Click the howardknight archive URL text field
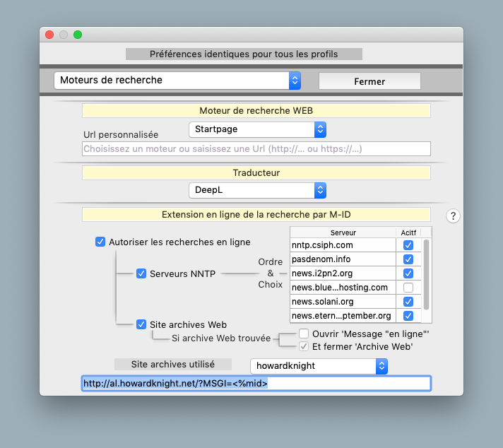Viewport: 503px width, 448px height. click(x=256, y=384)
